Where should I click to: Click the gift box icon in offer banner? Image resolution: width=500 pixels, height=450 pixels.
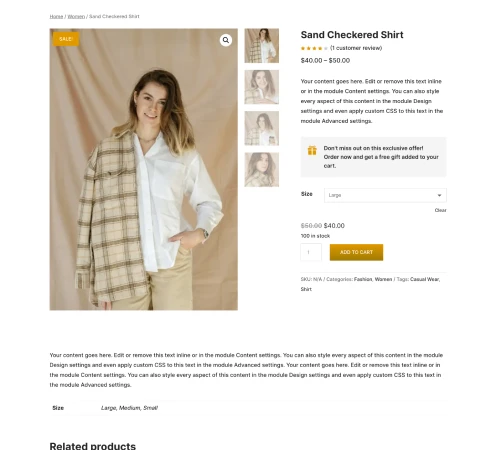(312, 151)
